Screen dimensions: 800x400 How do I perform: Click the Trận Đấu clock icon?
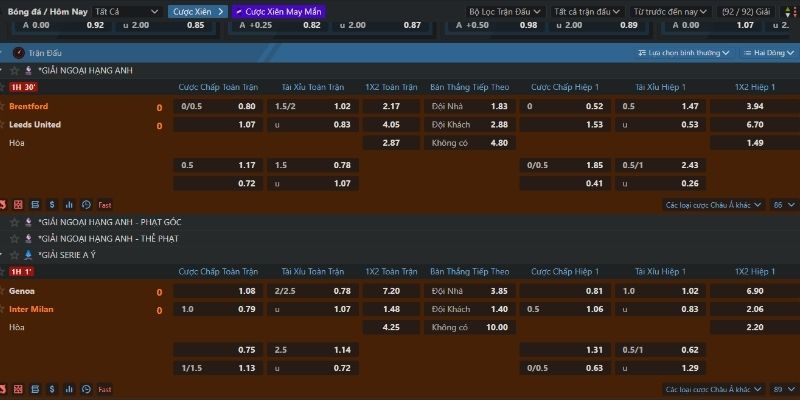18,52
